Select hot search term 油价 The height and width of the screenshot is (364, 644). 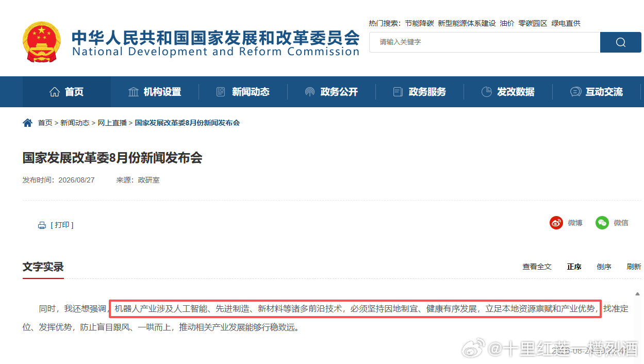tap(507, 23)
